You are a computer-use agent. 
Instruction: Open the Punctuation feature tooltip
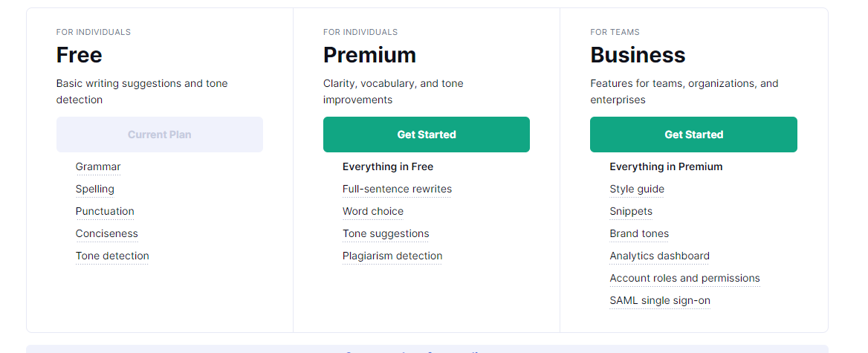(105, 211)
